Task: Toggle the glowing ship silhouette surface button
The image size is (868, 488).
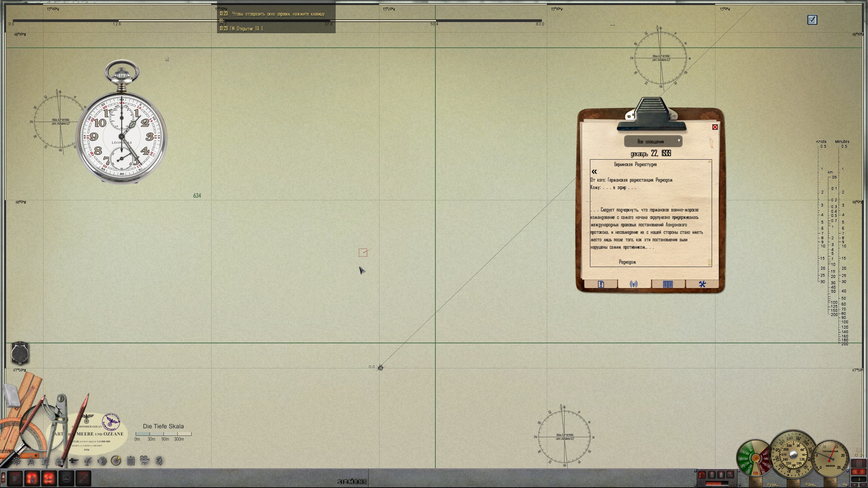Action: coord(49,478)
